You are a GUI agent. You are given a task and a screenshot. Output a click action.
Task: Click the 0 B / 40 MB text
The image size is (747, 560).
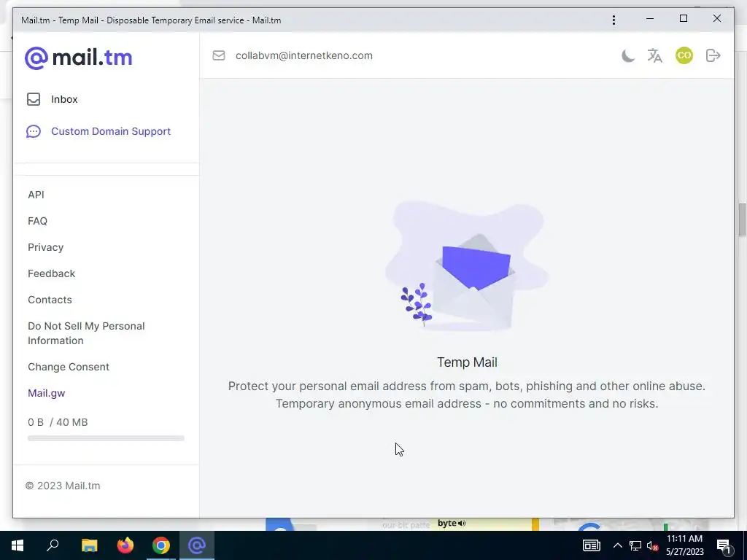click(58, 422)
